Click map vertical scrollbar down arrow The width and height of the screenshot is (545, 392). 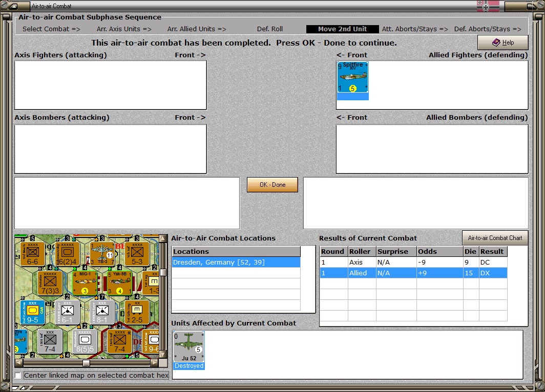click(162, 355)
